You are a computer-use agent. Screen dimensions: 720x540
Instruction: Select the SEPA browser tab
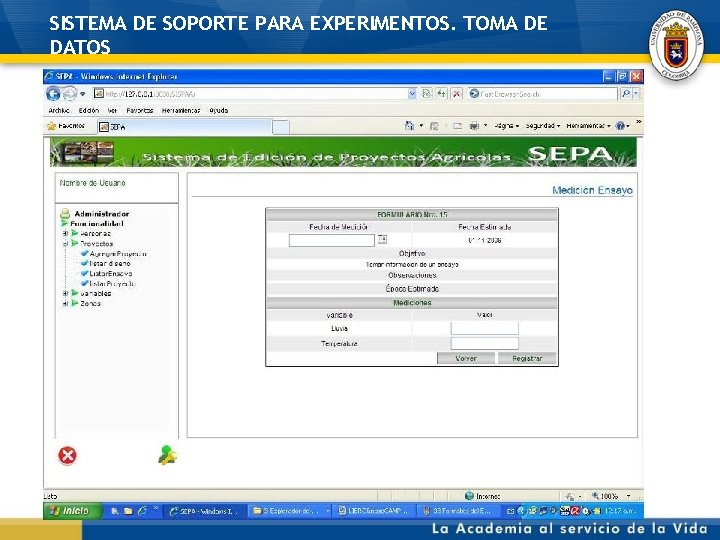185,127
